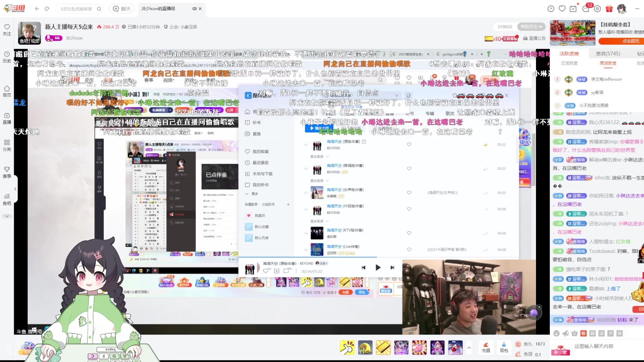Open watch history clock icon in header
Image resolution: width=644 pixels, height=362 pixels.
(551, 9)
